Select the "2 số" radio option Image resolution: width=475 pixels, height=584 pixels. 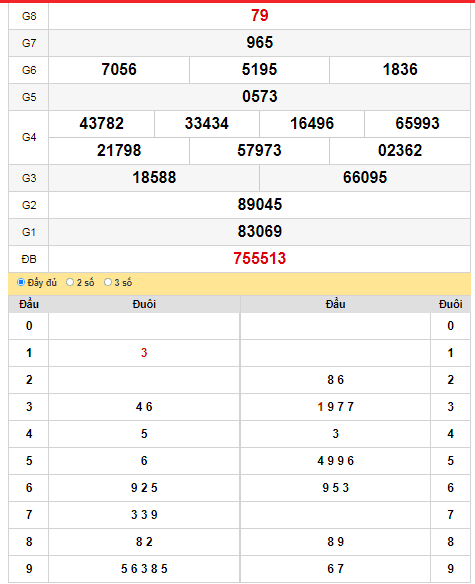coord(70,282)
